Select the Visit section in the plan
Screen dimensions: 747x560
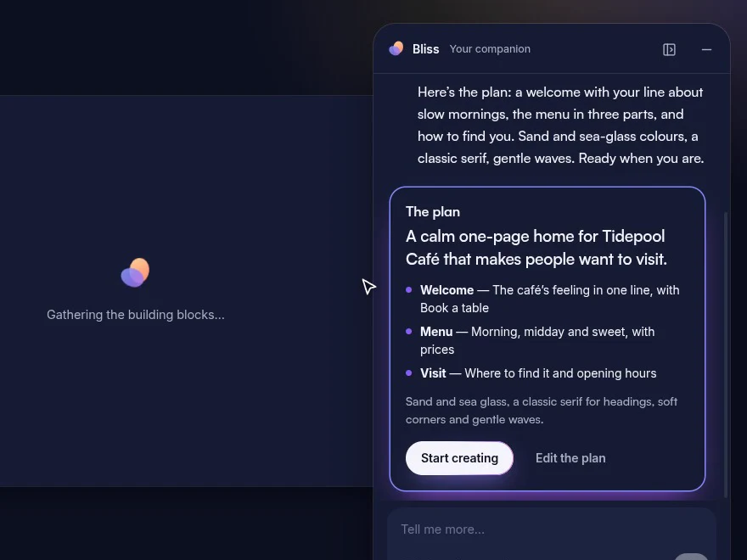[x=538, y=373]
